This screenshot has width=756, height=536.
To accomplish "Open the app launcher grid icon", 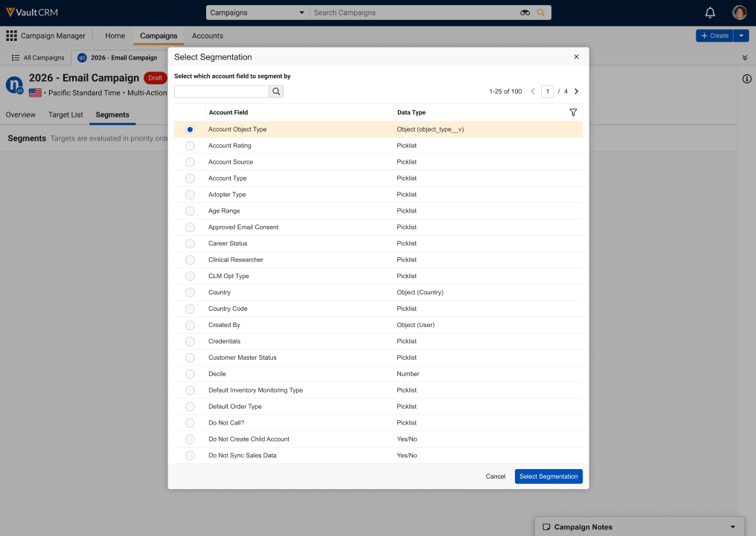I will (x=11, y=36).
